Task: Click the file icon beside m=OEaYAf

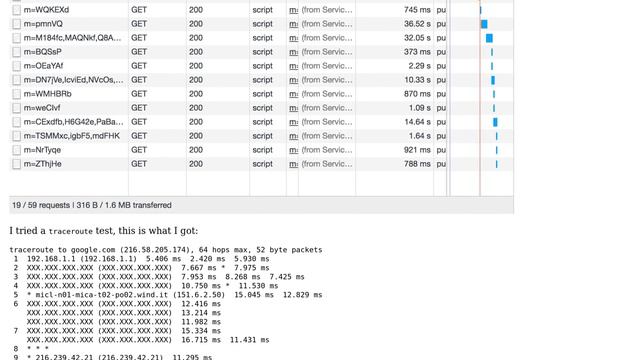Action: [16, 66]
